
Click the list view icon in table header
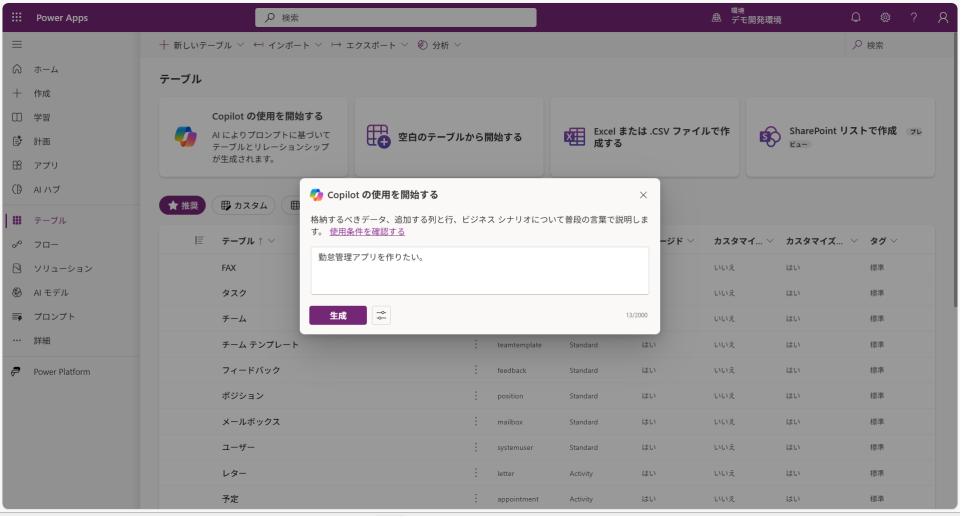[x=199, y=241]
